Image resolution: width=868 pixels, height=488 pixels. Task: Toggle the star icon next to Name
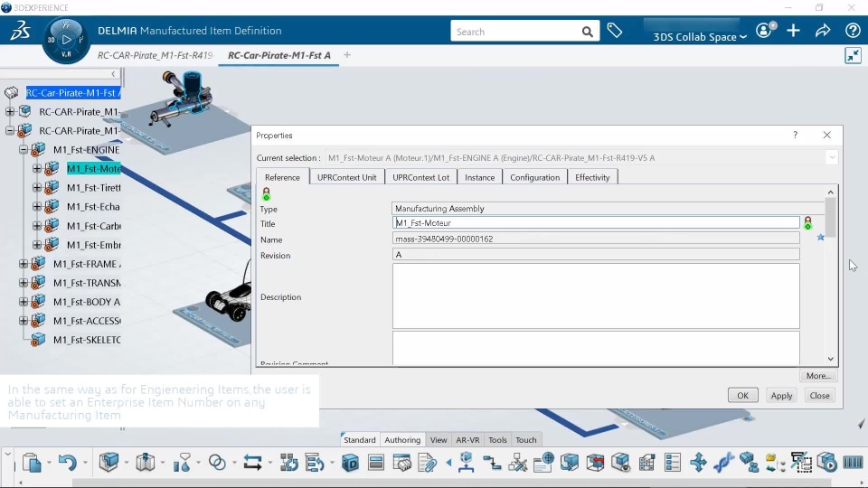820,237
